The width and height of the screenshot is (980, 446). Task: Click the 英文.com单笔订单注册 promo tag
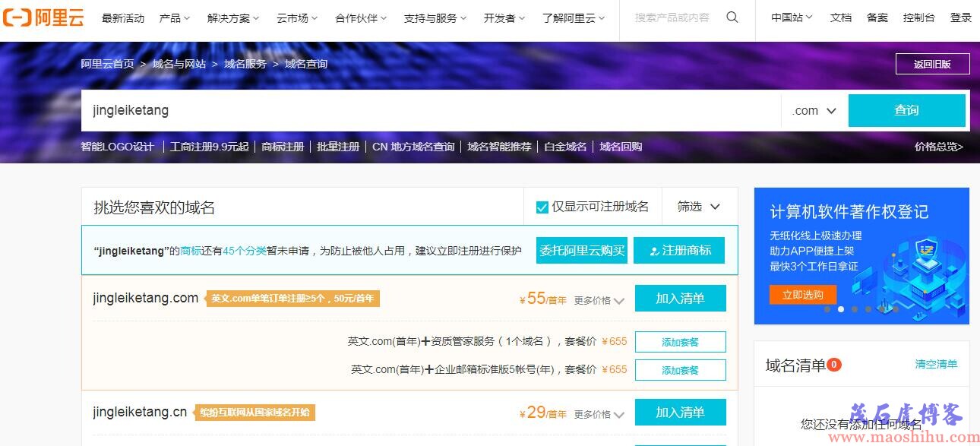[x=293, y=299]
